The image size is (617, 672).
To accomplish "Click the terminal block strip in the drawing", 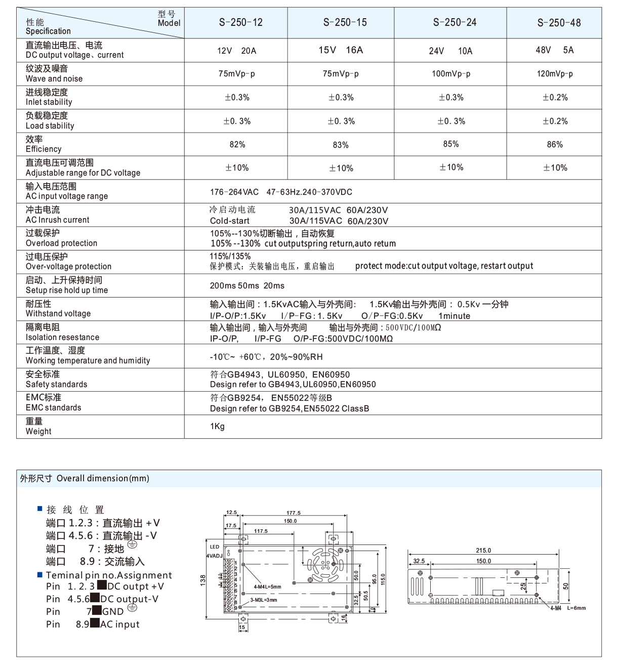I will [229, 584].
